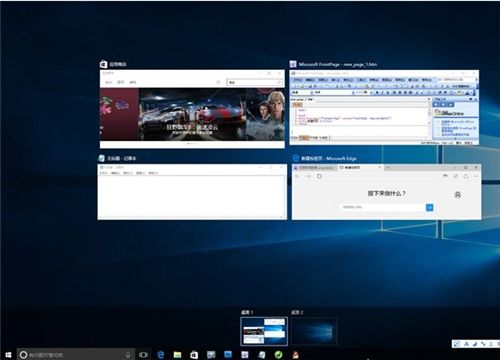
Task: Open the Windows Start menu
Action: [x=8, y=355]
